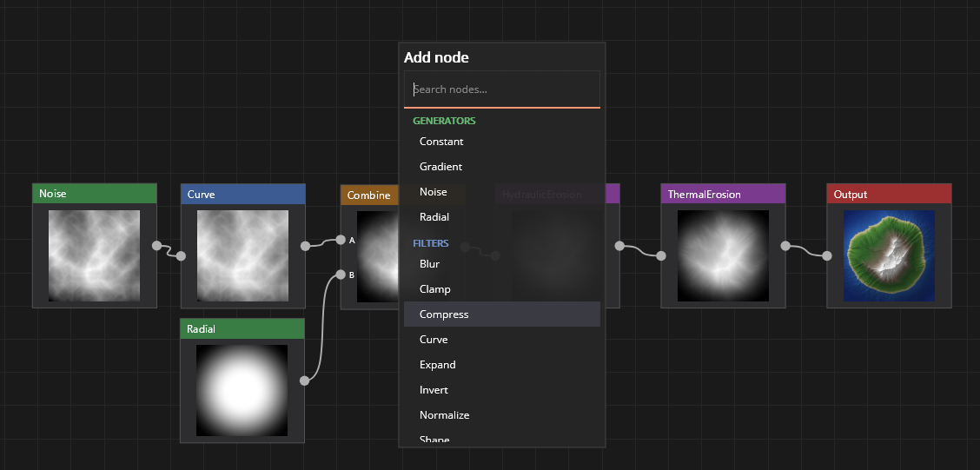Choose Curve from the filters list
Screen dimensions: 980x470
pyautogui.click(x=502, y=340)
